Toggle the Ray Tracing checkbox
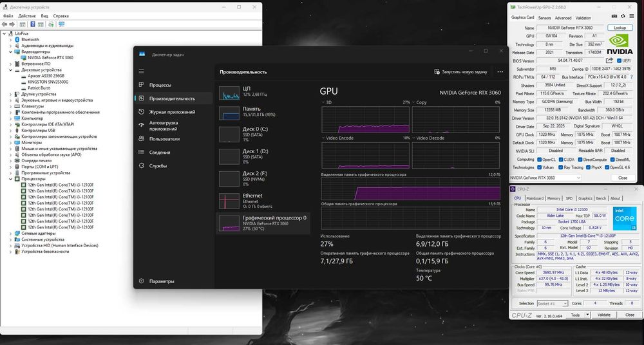Viewport: 644px width, 345px height. (561, 167)
